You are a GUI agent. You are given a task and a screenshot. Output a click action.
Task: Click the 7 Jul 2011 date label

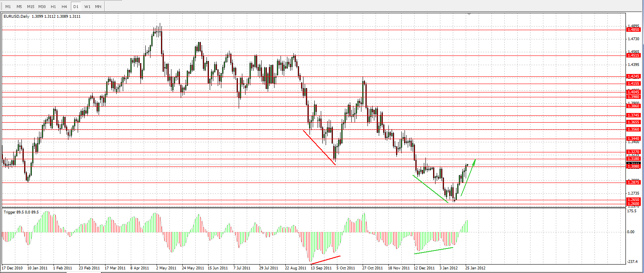pyautogui.click(x=242, y=268)
